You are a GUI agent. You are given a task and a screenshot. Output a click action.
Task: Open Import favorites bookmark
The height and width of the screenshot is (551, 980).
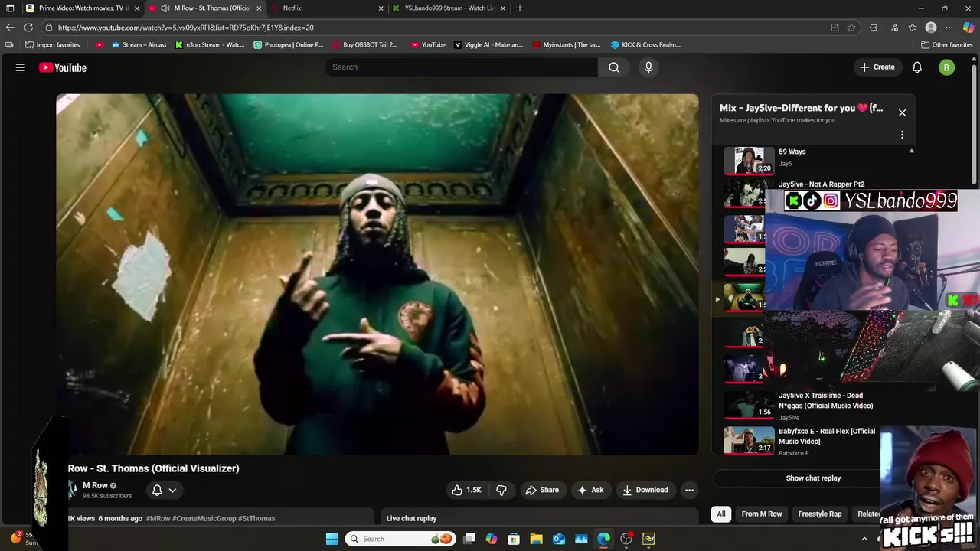52,44
